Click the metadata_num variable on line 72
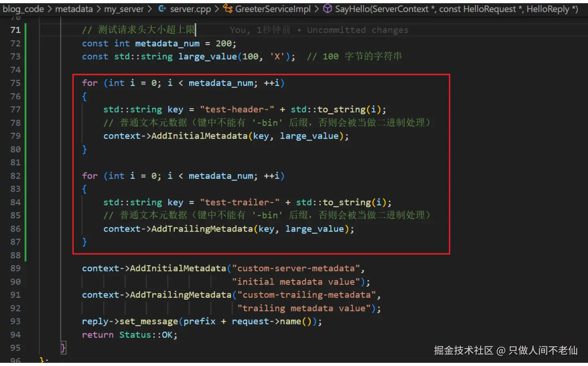Viewport: 588px width, 366px height. [167, 44]
